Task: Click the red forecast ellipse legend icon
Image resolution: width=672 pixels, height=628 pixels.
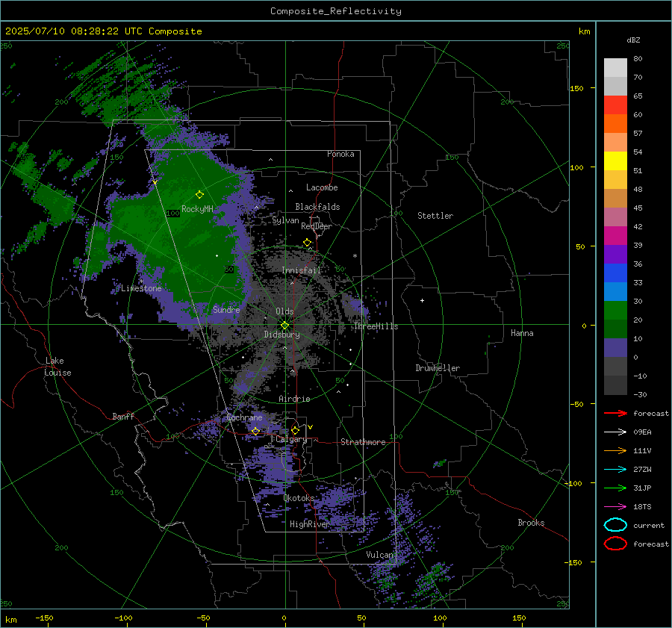Action: [615, 544]
